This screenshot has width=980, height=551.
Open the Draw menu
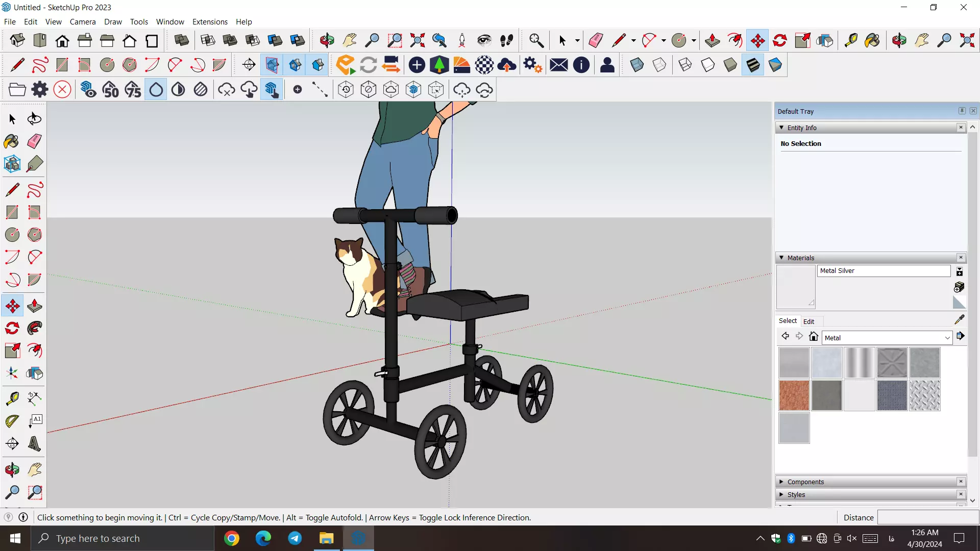click(x=113, y=21)
